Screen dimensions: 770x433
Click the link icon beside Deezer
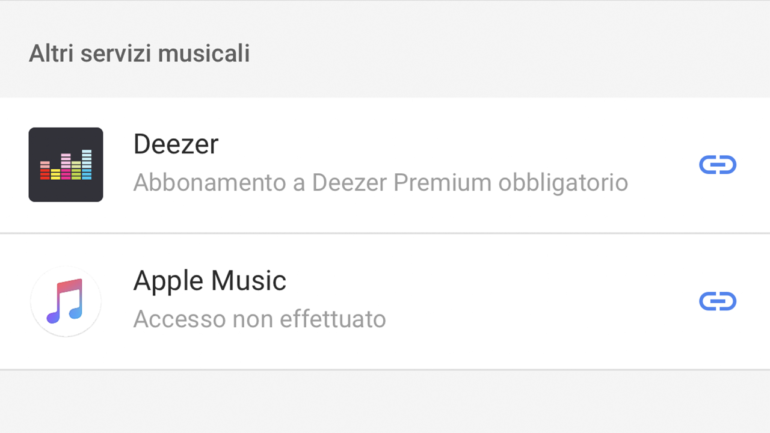point(717,164)
